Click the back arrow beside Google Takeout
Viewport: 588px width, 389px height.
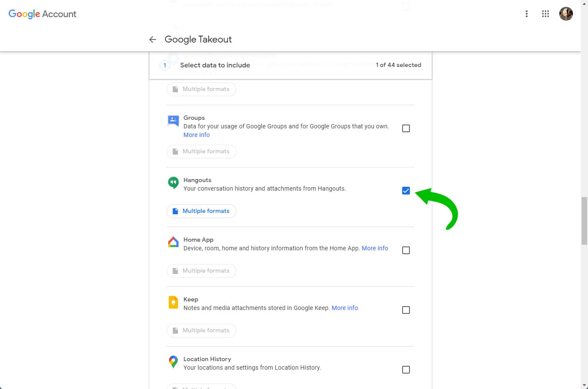[x=152, y=40]
